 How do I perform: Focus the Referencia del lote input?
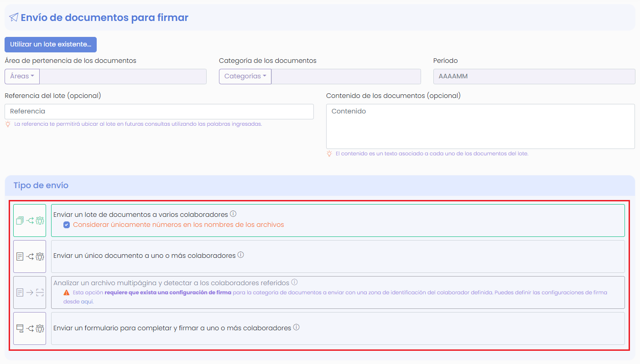coord(159,112)
